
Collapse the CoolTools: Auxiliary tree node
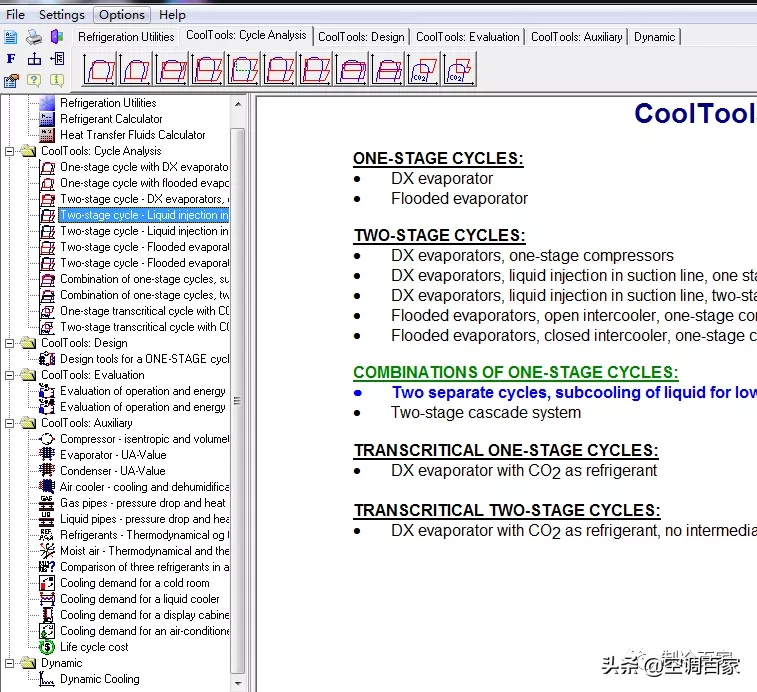9,423
